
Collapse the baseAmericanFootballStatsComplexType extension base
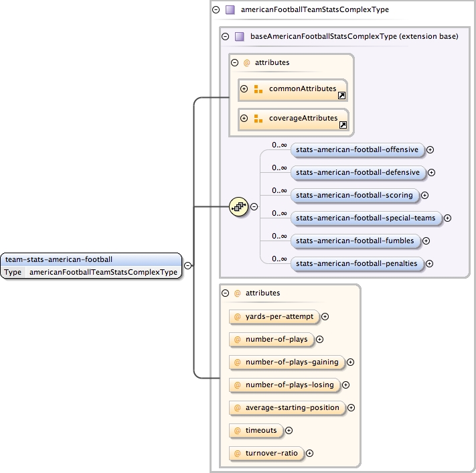(225, 36)
